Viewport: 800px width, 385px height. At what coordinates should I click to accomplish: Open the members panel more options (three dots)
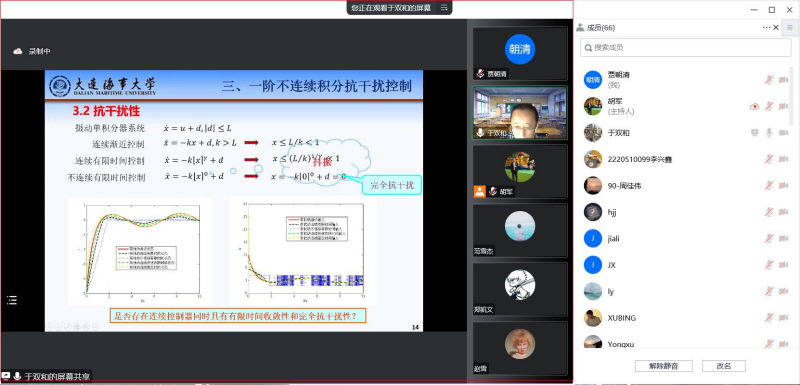pos(766,28)
